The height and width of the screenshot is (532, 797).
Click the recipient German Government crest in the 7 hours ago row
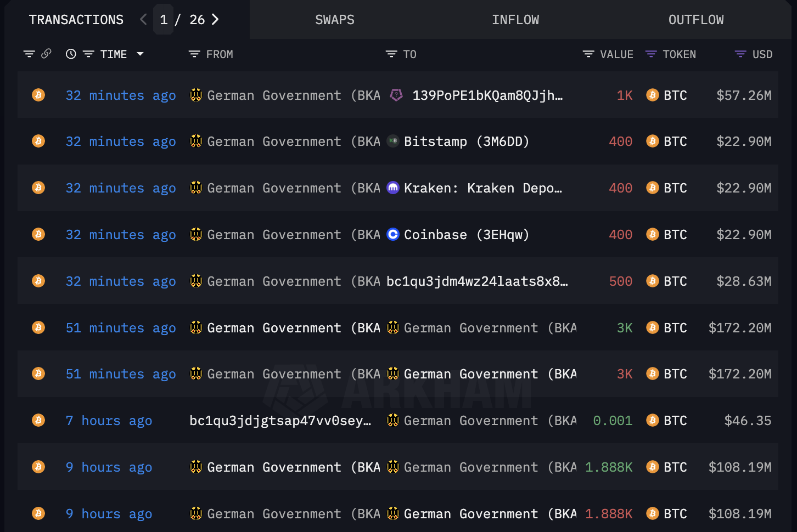[393, 420]
